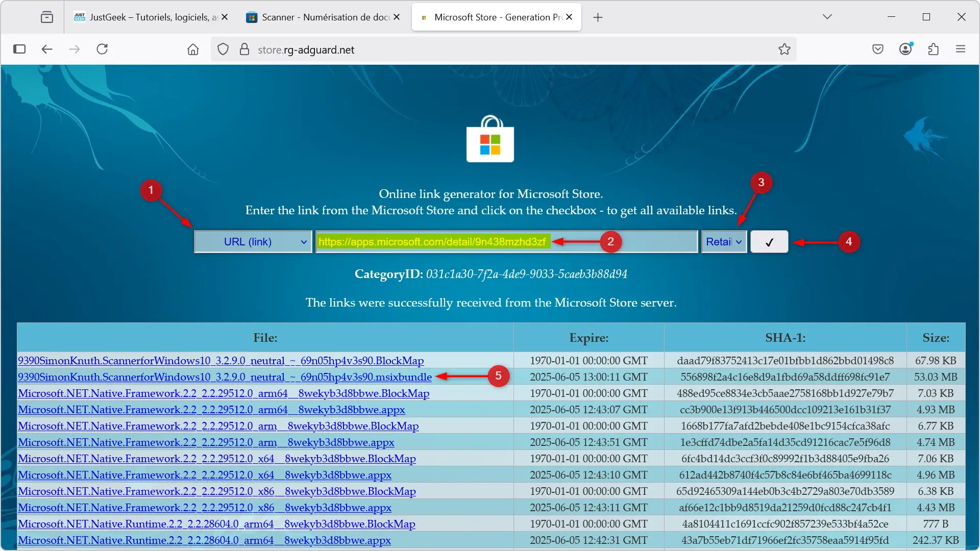This screenshot has height=551, width=980.
Task: Focus the apps.microsoft.com URL input field
Action: (x=506, y=242)
